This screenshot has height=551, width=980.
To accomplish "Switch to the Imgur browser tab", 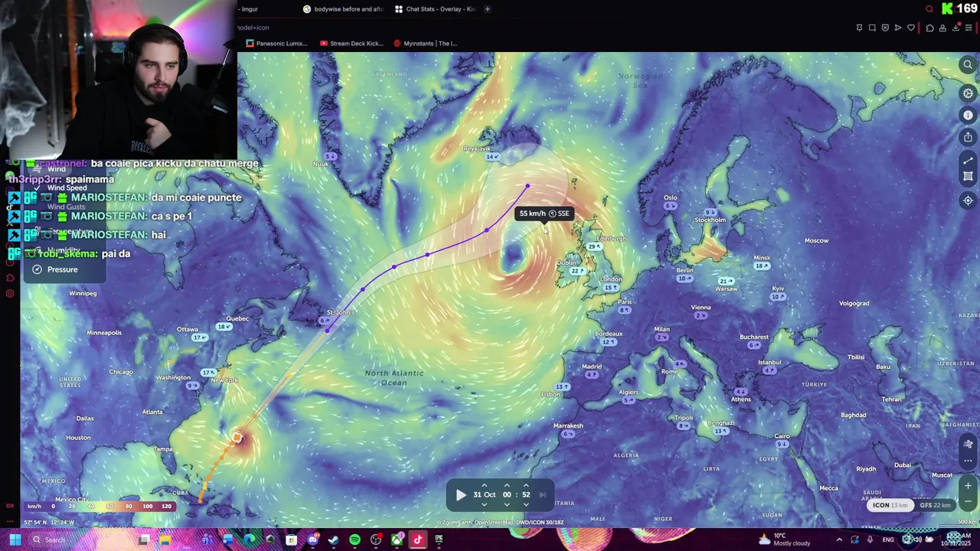I will [249, 9].
